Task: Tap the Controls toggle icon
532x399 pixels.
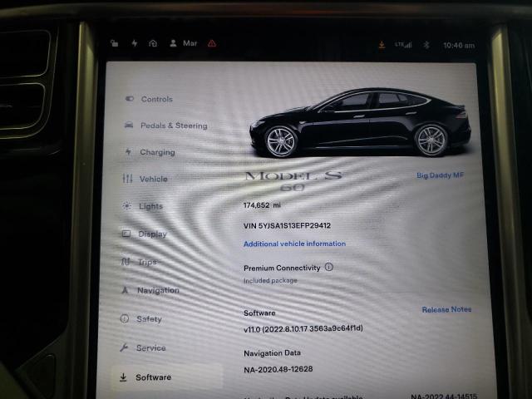Action: 130,99
